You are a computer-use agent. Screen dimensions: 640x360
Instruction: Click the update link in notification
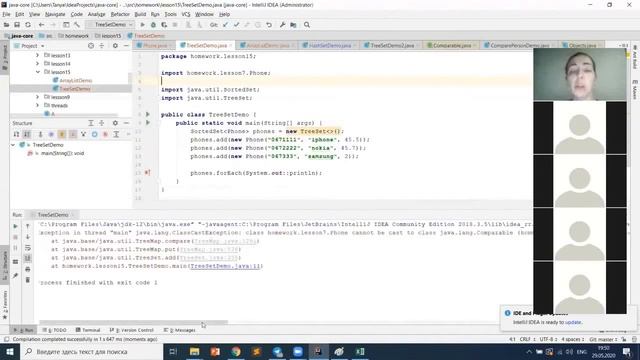click(573, 322)
